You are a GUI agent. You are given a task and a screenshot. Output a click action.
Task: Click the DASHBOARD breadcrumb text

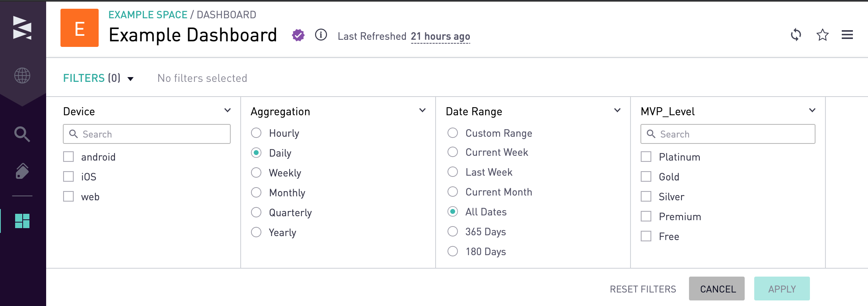[226, 15]
